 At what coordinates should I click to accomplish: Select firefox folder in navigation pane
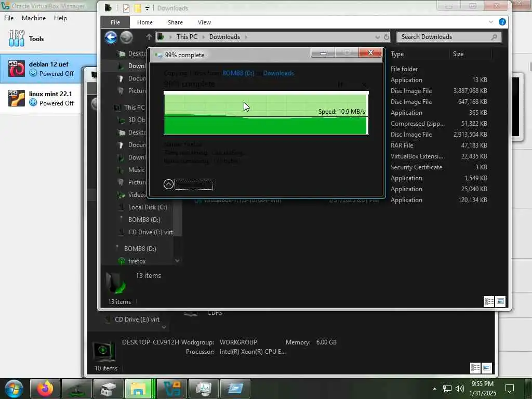click(x=137, y=261)
